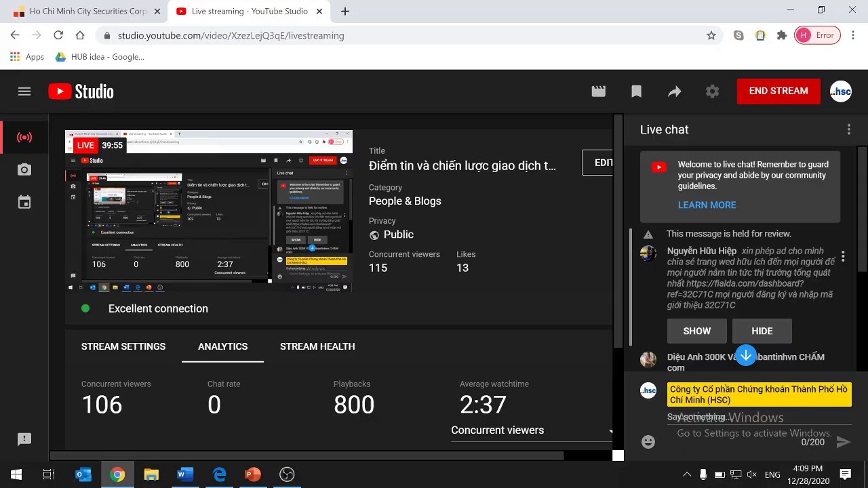Open a new browser tab
The height and width of the screenshot is (488, 868).
pyautogui.click(x=345, y=11)
